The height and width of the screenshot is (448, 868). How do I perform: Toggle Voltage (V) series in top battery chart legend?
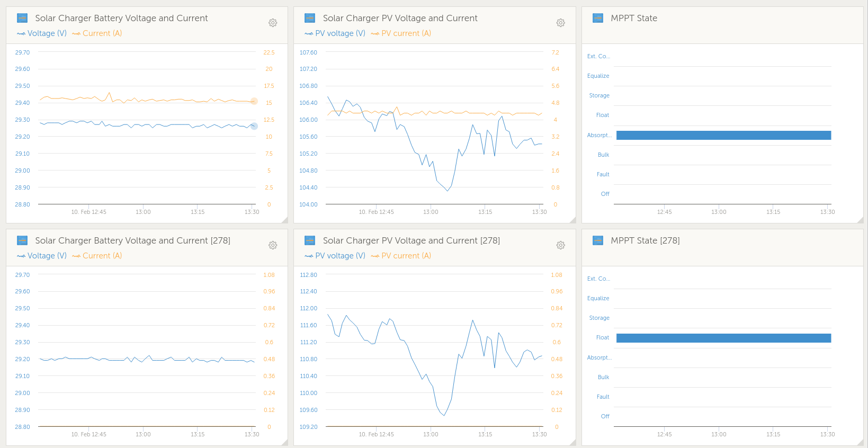point(42,33)
